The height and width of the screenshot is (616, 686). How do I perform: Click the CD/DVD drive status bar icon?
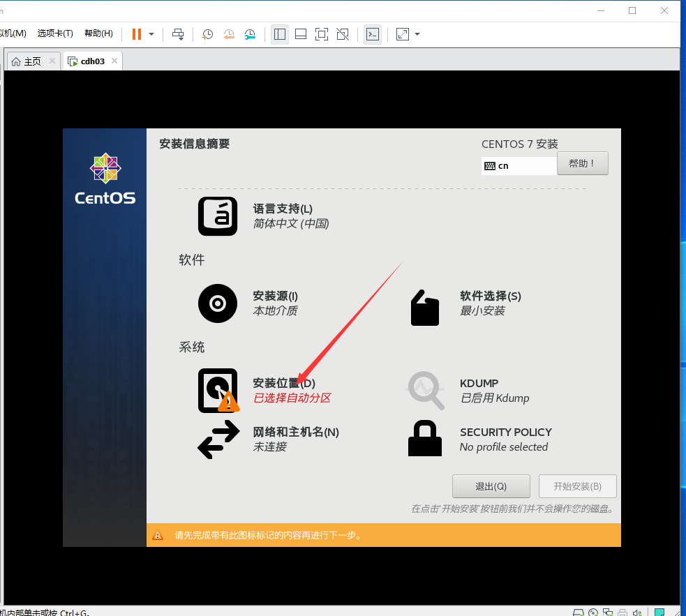click(592, 613)
